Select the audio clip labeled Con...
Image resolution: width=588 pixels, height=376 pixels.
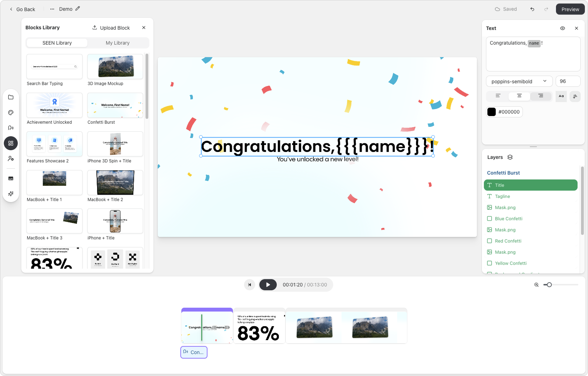[194, 352]
